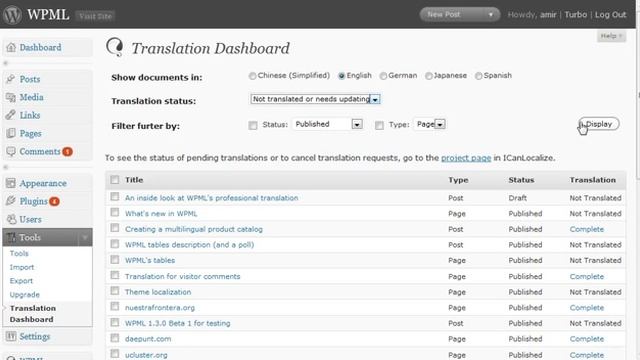Collapse the Tools menu arrow
This screenshot has width=640, height=360.
85,238
